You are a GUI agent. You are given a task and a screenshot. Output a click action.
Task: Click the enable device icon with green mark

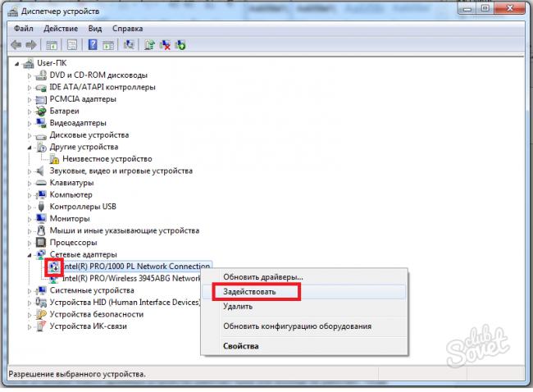click(x=179, y=44)
